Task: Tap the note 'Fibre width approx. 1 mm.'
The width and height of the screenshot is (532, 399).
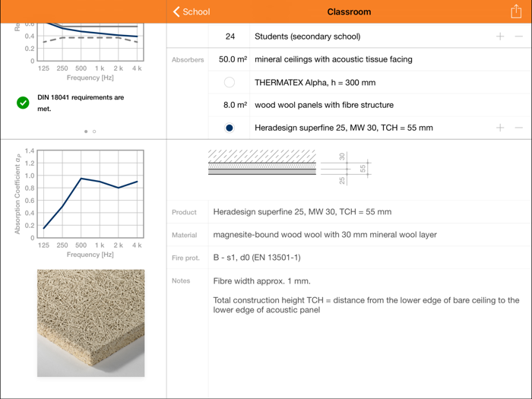Action: pos(261,281)
